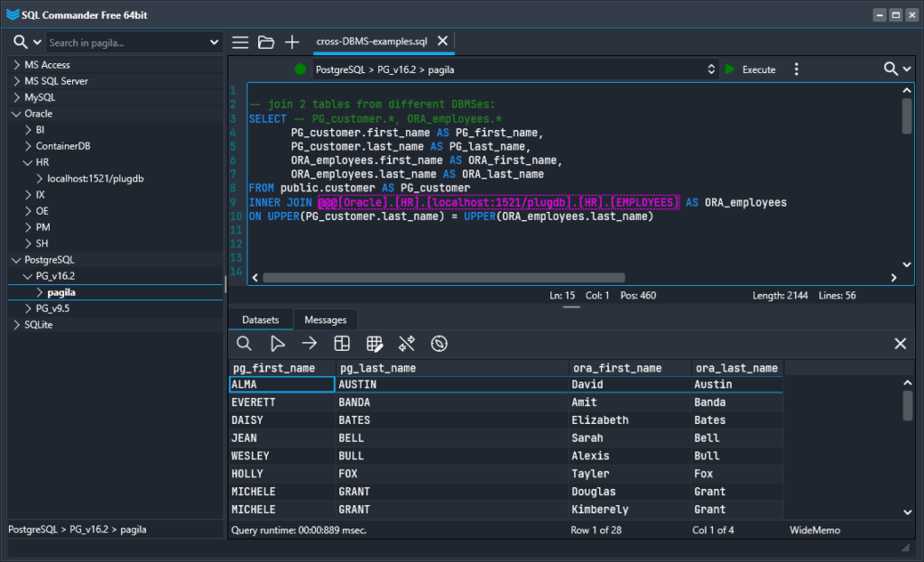Open a file using the folder icon
The image size is (924, 562).
(265, 41)
